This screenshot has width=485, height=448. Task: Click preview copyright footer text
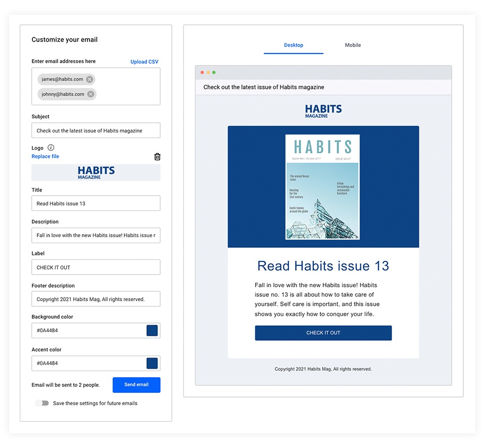tap(323, 369)
